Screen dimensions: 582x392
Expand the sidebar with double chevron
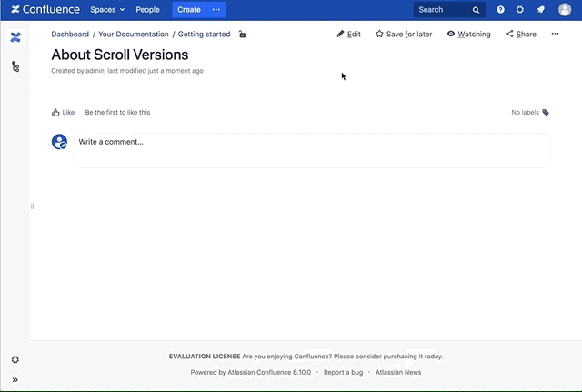[15, 380]
